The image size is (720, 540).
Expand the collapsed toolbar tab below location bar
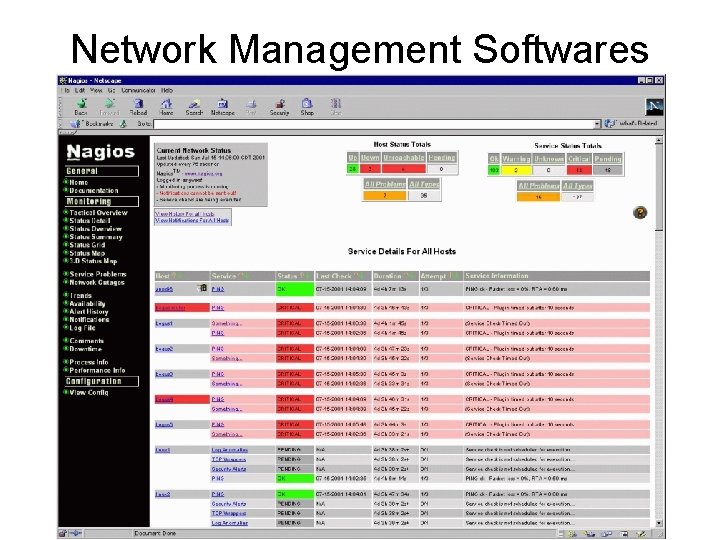coord(68,133)
